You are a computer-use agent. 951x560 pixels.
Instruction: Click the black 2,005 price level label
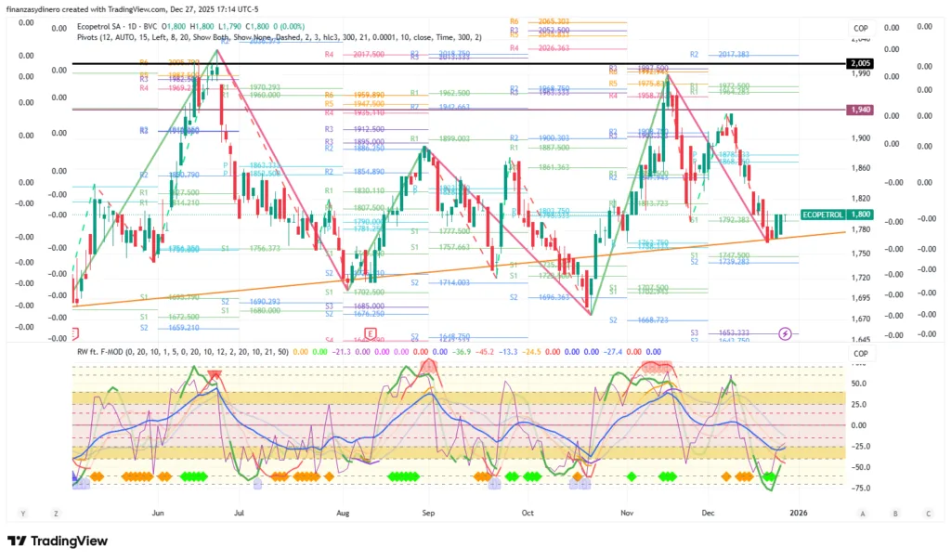pyautogui.click(x=860, y=63)
